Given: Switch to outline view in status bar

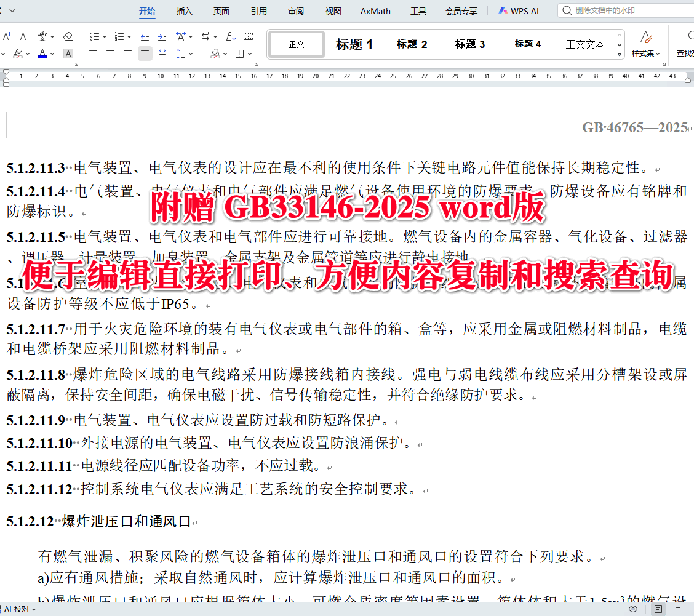Looking at the screenshot, I should [678, 608].
